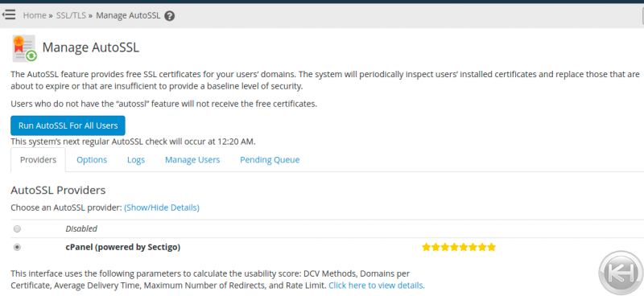Switch to the Manage Users tab
Viewport: 644px width, 296px height.
[192, 160]
